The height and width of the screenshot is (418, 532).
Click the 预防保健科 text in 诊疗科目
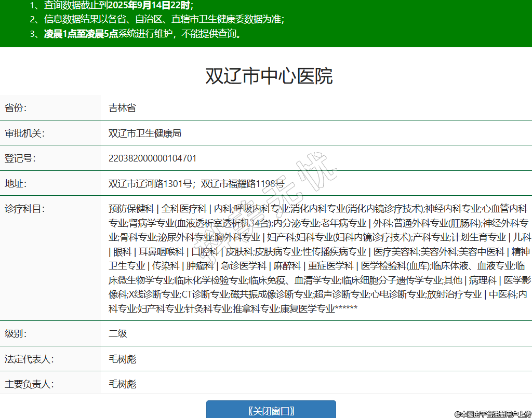pos(131,209)
